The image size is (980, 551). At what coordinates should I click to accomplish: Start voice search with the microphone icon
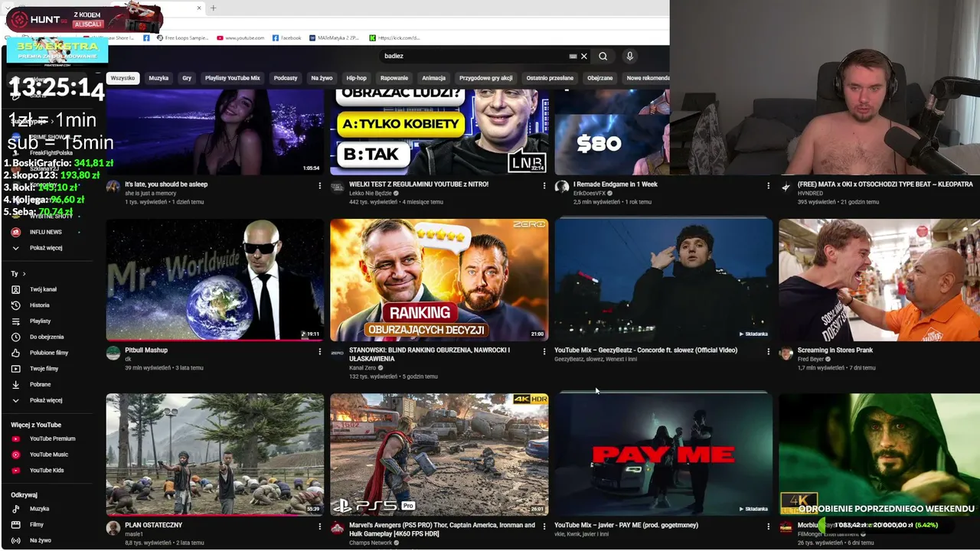point(629,56)
